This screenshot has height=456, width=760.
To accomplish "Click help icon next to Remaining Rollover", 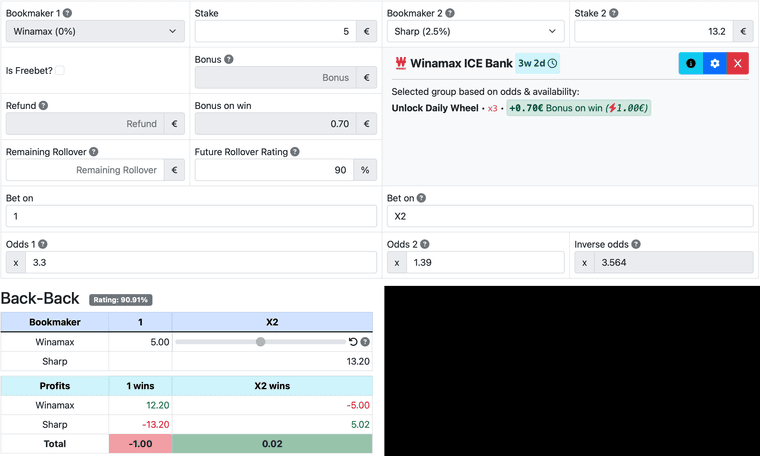I will 94,152.
